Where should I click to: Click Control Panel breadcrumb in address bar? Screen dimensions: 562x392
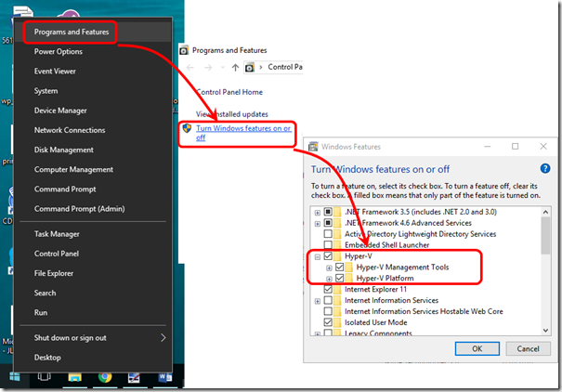point(285,67)
